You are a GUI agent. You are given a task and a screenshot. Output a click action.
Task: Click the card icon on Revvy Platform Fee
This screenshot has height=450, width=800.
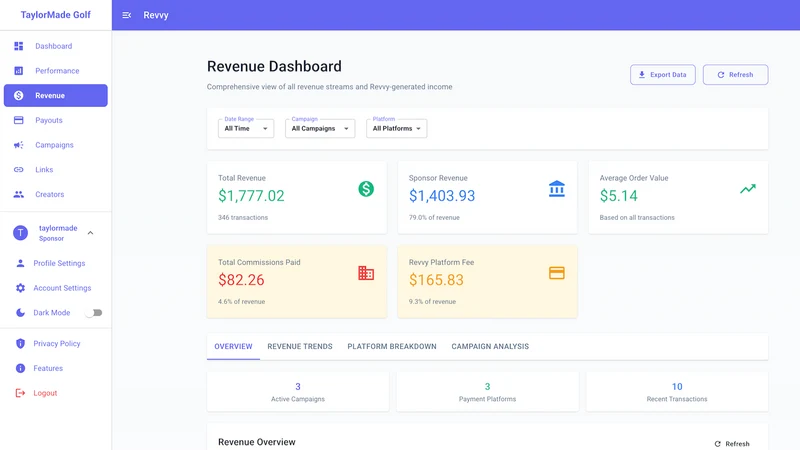coord(557,273)
